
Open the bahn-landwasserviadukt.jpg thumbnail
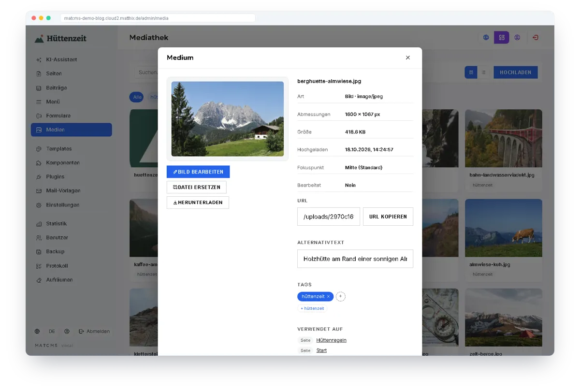504,138
